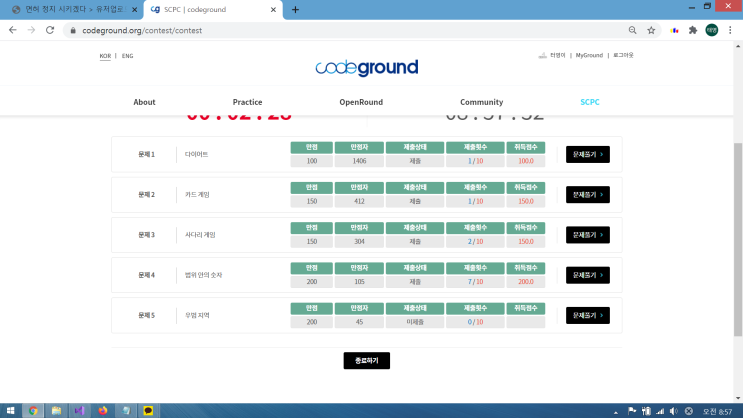Viewport: 743px width, 418px height.
Task: Open Firefox from the taskbar
Action: click(x=102, y=410)
